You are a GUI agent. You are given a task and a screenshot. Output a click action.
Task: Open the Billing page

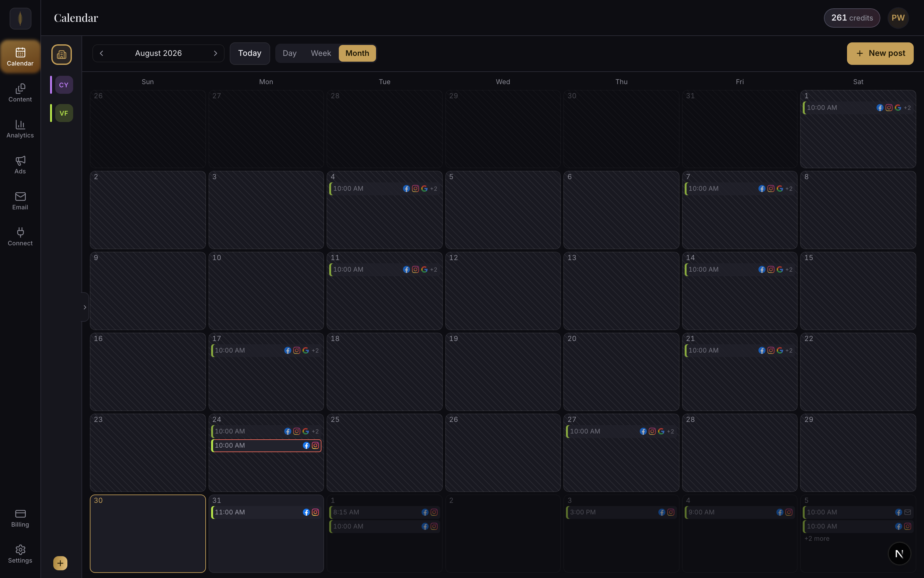tap(20, 518)
